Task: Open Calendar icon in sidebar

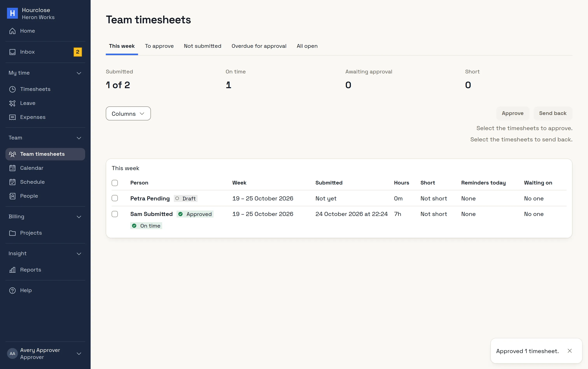Action: click(12, 168)
